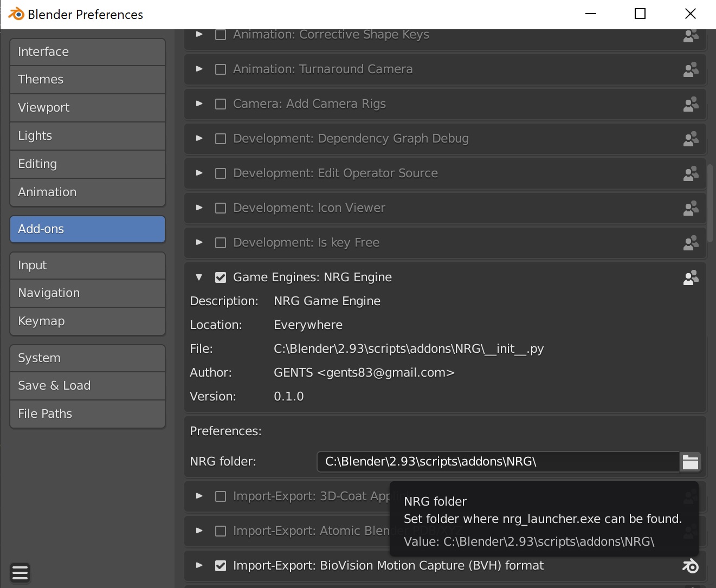Enable Development: Is key Free add-on
The width and height of the screenshot is (716, 588).
[221, 243]
